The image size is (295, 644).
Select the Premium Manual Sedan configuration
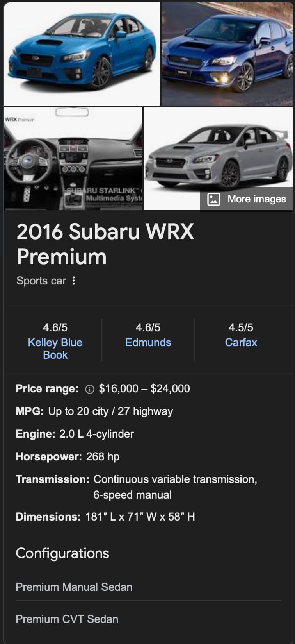point(148,587)
